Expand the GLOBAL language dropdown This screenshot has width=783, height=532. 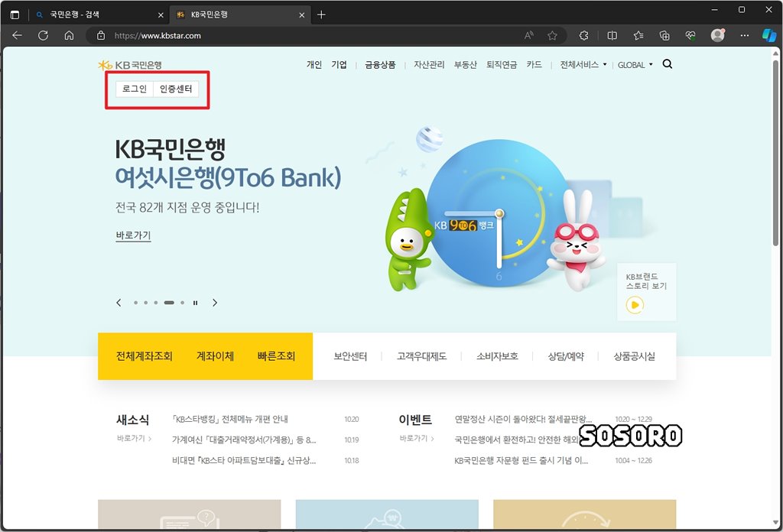coord(635,65)
